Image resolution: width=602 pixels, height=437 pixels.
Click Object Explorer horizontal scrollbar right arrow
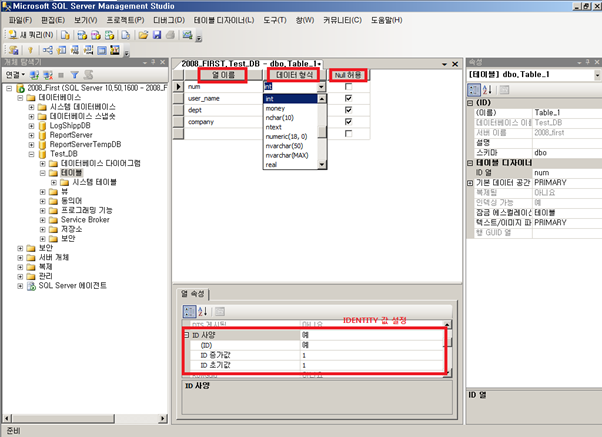coord(163,419)
